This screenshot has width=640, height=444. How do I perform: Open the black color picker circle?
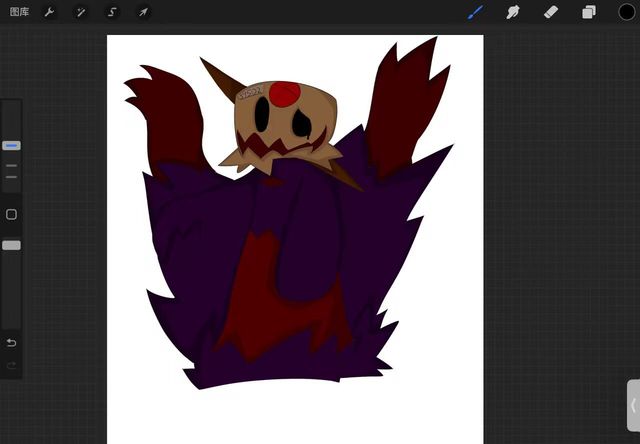[x=626, y=12]
